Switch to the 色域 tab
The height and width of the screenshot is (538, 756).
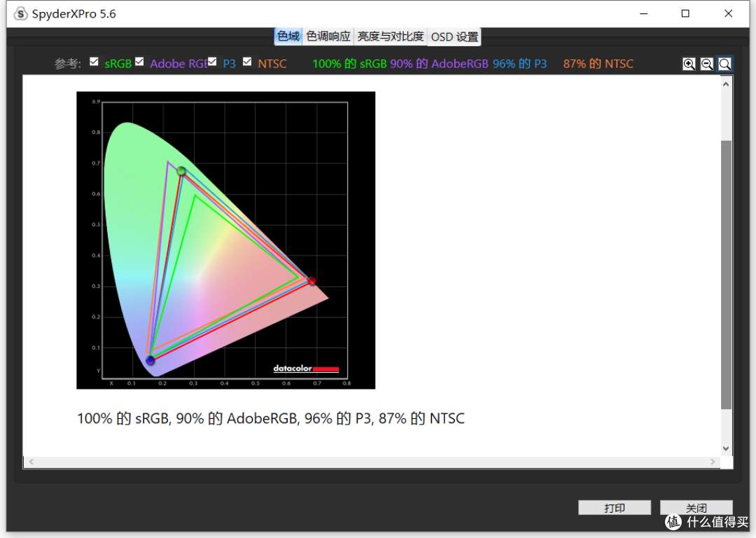tap(288, 36)
